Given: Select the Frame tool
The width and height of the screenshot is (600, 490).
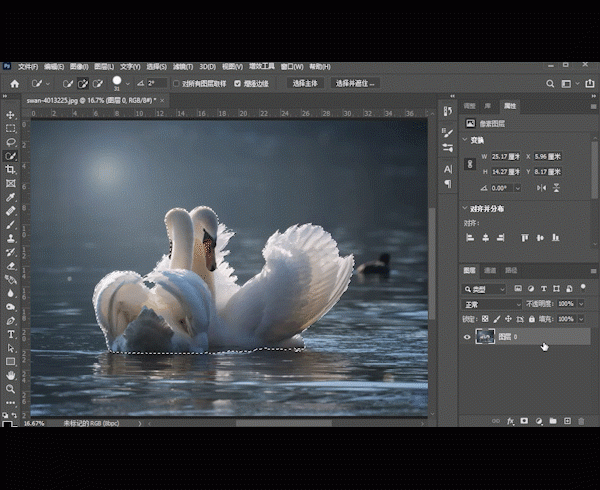Looking at the screenshot, I should pyautogui.click(x=11, y=183).
